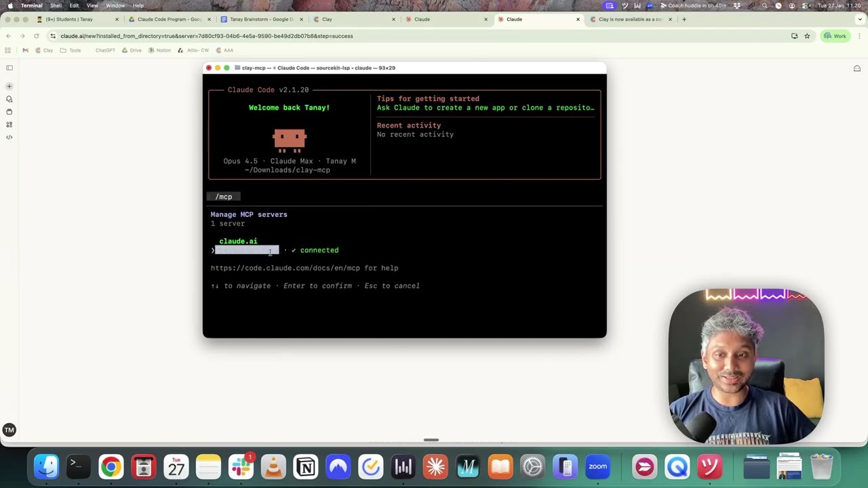Screen dimensions: 868x488
Task: Open Spotlight search in the menu bar
Action: coord(765,5)
